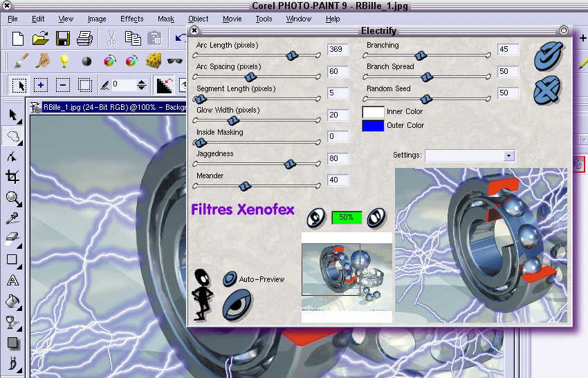This screenshot has width=588, height=378.
Task: Click the zoom out preview button
Action: click(315, 218)
